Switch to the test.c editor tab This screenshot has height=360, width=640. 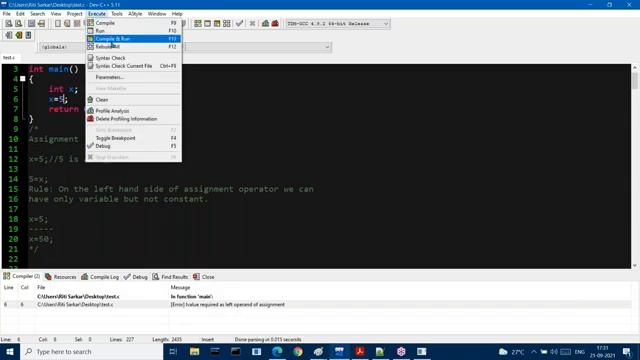[x=9, y=58]
